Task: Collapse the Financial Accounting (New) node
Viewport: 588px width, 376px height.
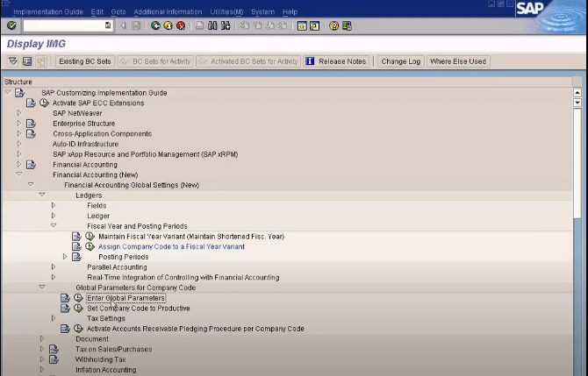Action: click(x=19, y=174)
